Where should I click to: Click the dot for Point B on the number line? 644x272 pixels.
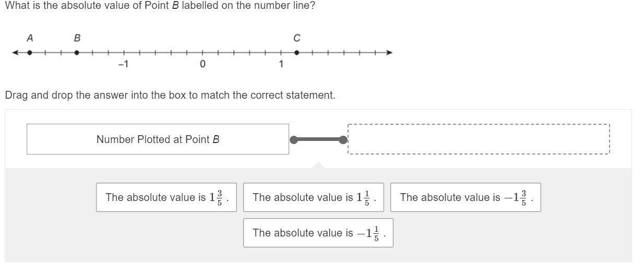click(x=77, y=52)
